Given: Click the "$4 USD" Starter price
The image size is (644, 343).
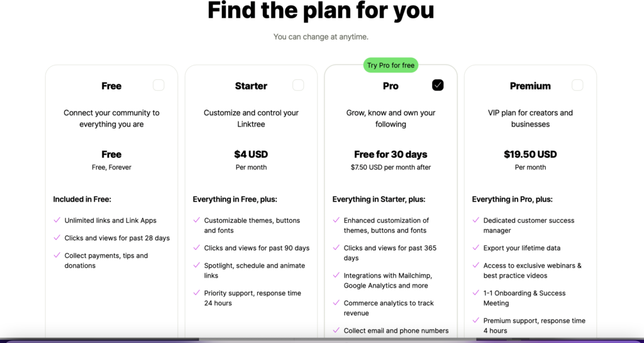Looking at the screenshot, I should click(251, 154).
